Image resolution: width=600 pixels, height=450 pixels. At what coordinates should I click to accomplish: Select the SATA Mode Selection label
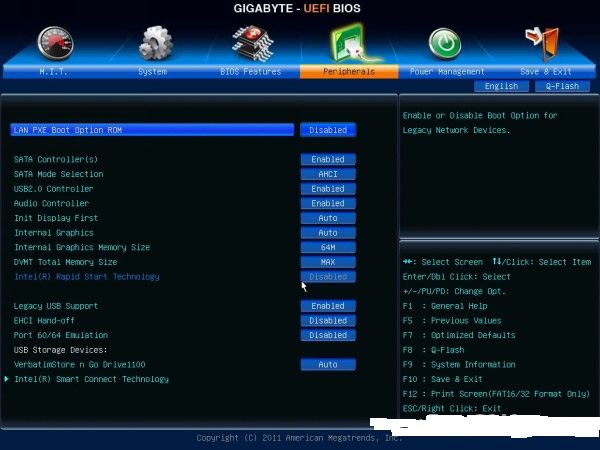point(59,174)
